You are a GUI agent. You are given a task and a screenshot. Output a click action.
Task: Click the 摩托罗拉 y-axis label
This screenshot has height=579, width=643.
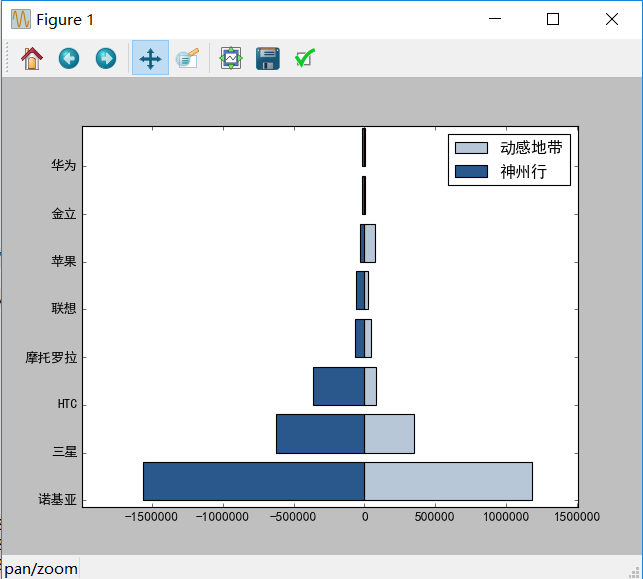point(51,357)
